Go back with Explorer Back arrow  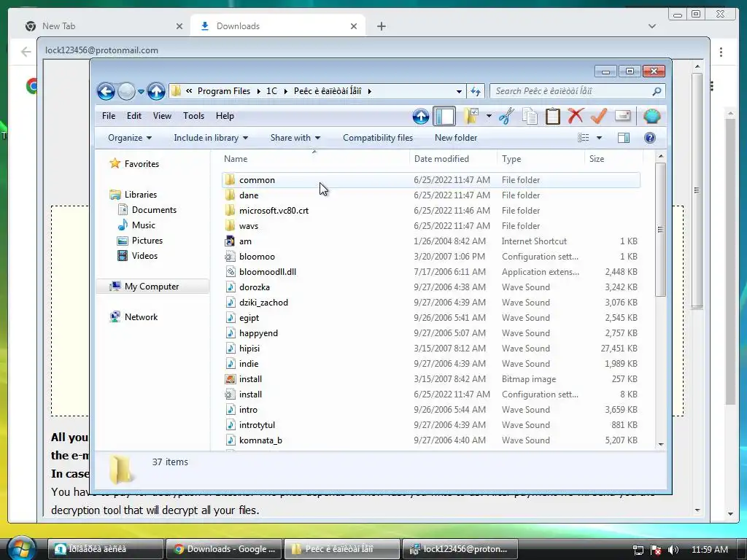click(106, 91)
